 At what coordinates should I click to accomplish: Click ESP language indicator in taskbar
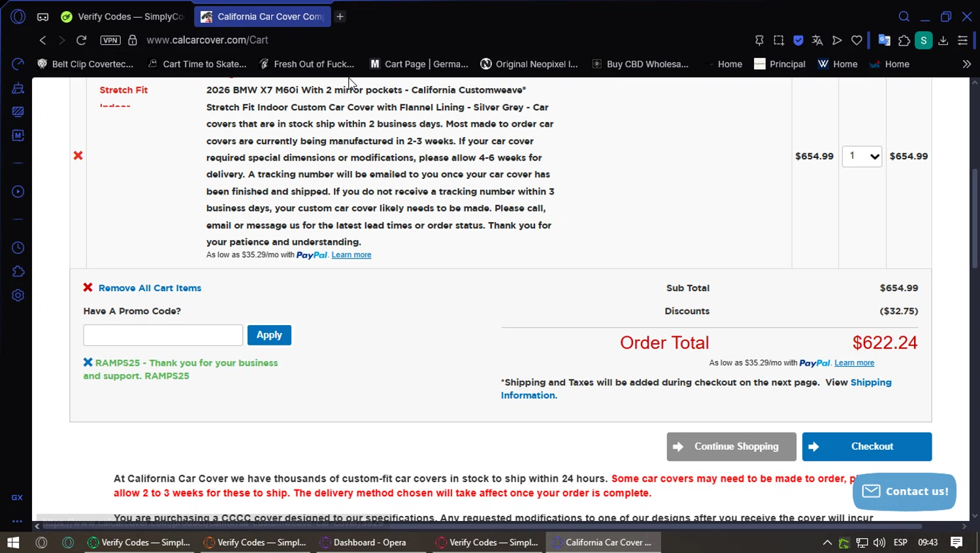[x=900, y=543]
